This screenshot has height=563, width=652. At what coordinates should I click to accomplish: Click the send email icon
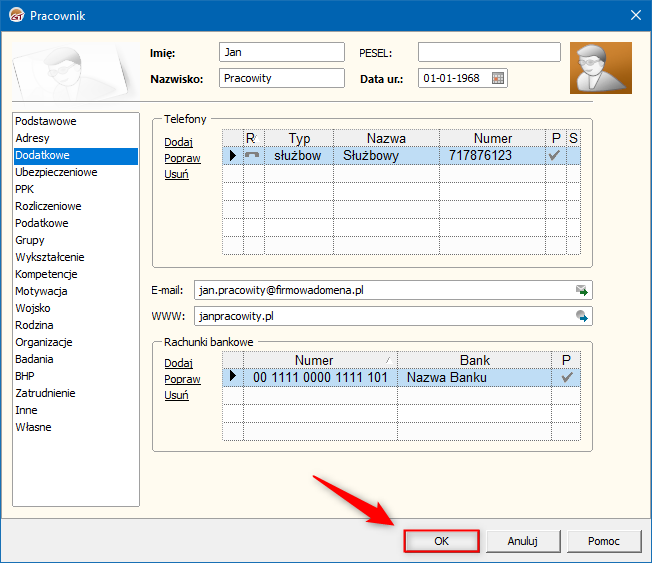(x=581, y=290)
